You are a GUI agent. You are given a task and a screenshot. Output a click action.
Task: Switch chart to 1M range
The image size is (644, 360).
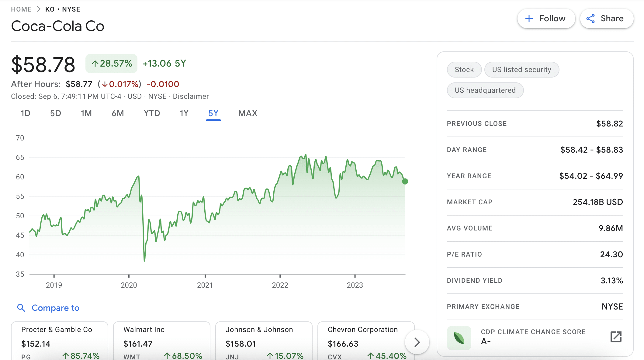click(86, 113)
